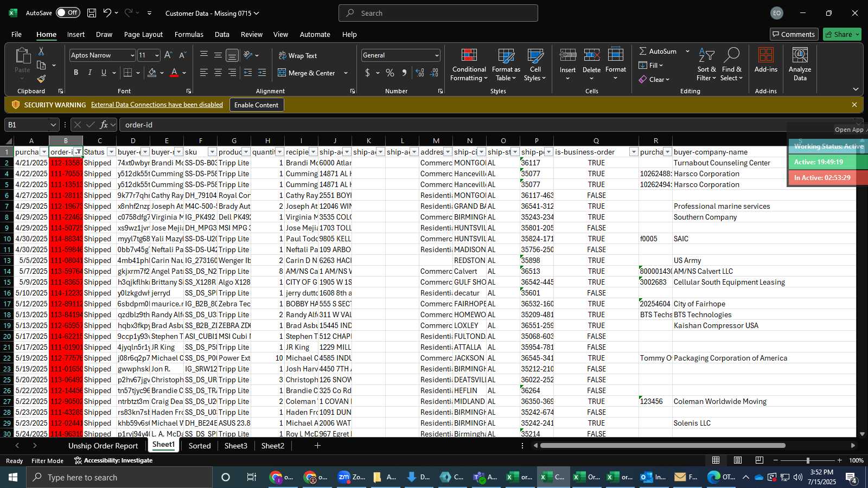Image resolution: width=868 pixels, height=488 pixels.
Task: Click the Comma Style icon
Action: [404, 73]
